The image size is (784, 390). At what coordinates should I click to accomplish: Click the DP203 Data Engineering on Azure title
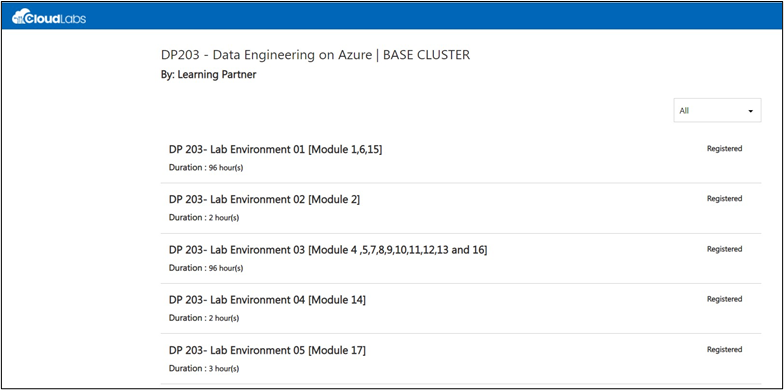[x=316, y=55]
